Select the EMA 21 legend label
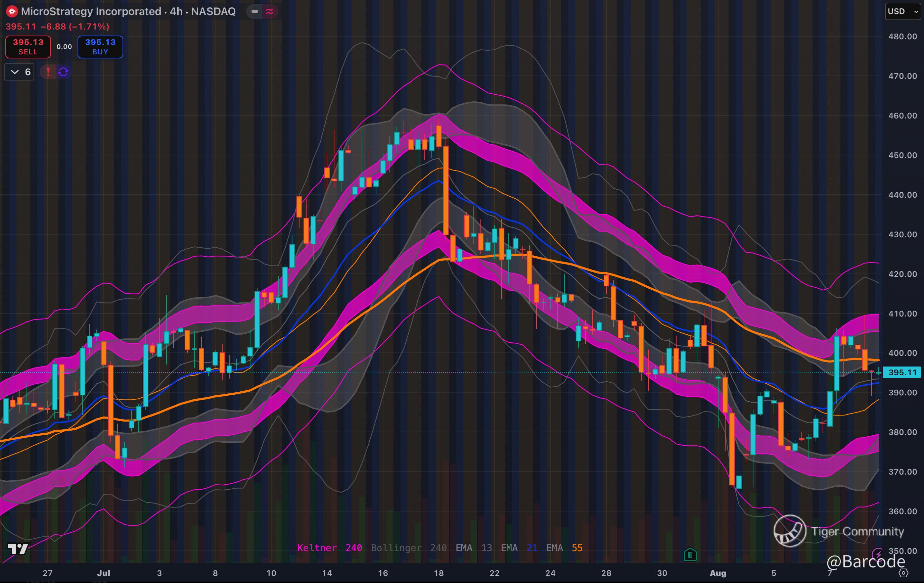Image resolution: width=924 pixels, height=583 pixels. [519, 548]
